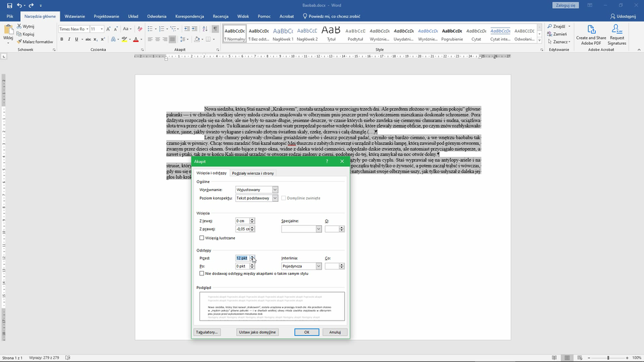Click the font color red A swatch

coord(136,40)
